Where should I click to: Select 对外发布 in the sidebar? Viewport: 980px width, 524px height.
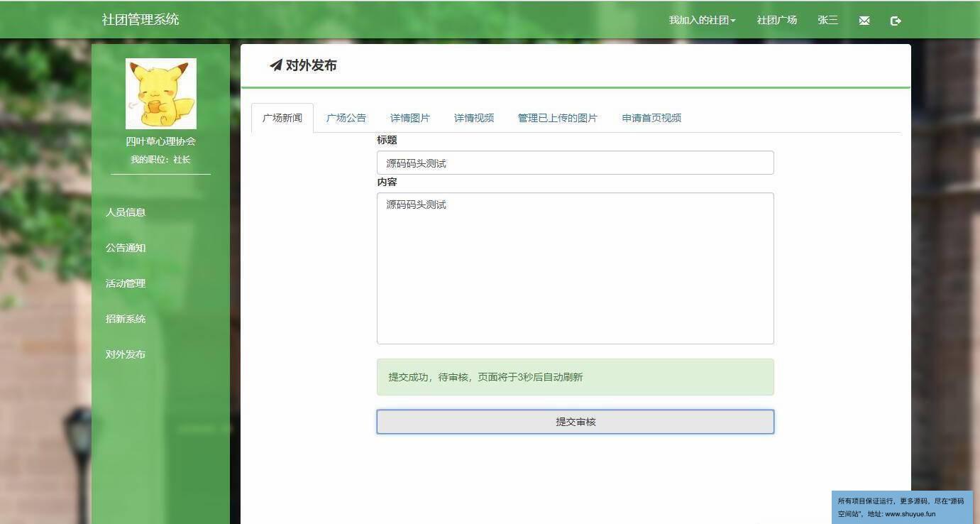click(126, 354)
